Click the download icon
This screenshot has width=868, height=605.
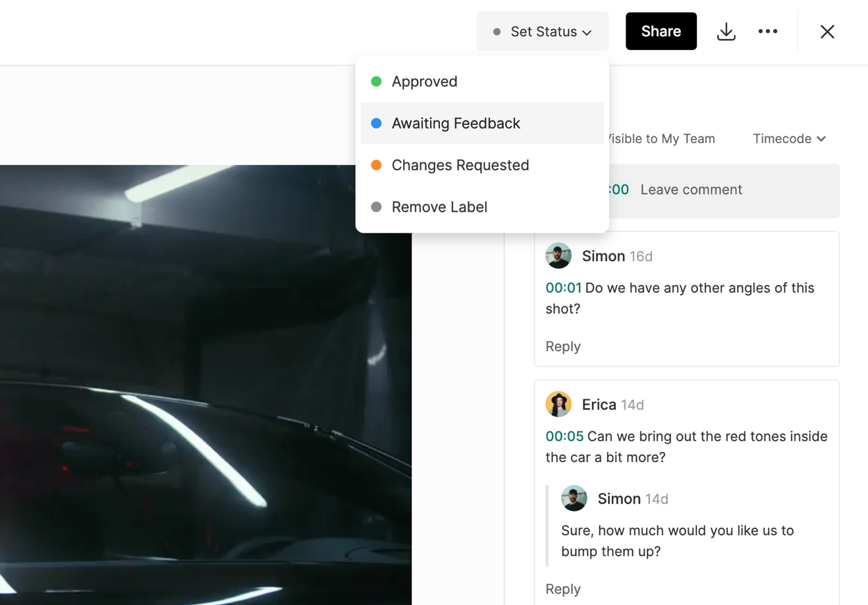coord(726,32)
